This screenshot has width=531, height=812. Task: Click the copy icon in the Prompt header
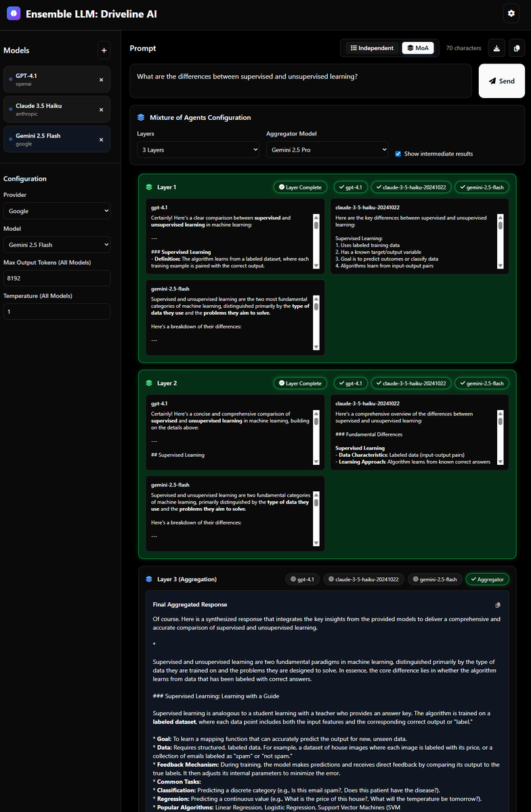click(517, 48)
